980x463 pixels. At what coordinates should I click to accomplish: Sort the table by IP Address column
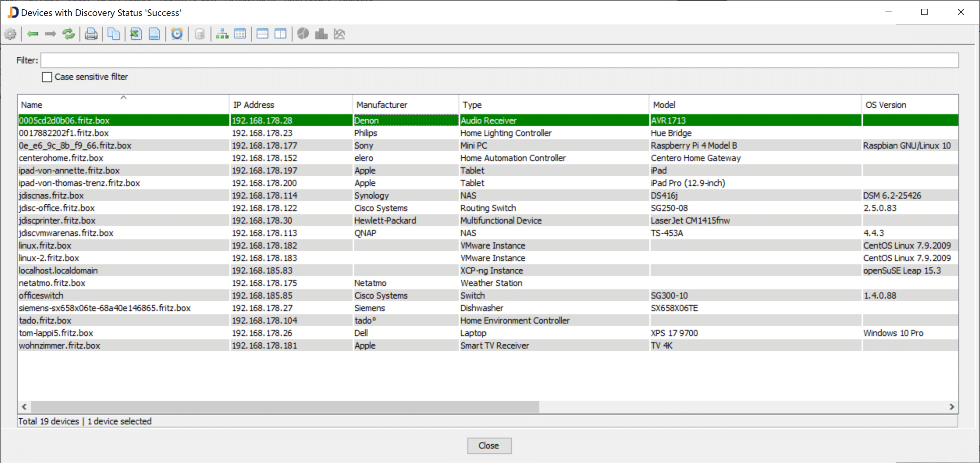[x=266, y=105]
